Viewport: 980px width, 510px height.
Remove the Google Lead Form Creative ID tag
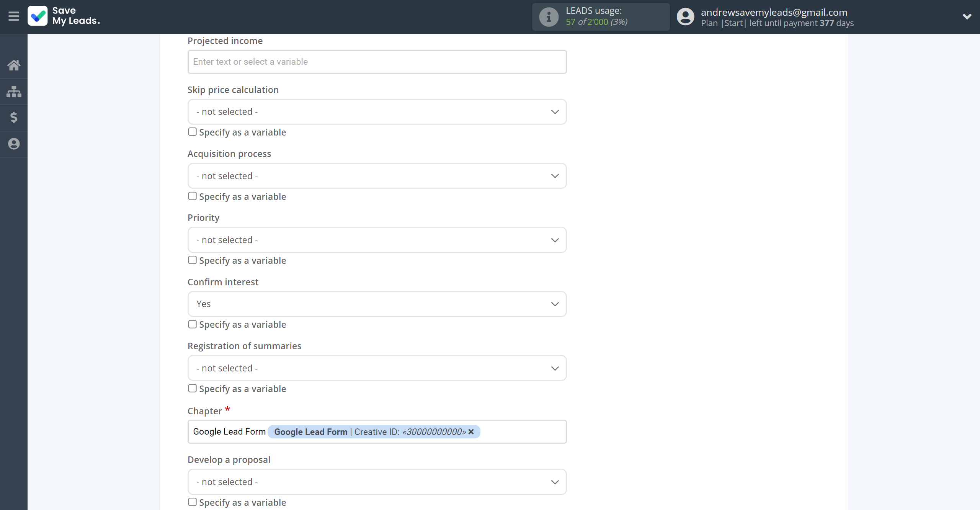pyautogui.click(x=471, y=432)
